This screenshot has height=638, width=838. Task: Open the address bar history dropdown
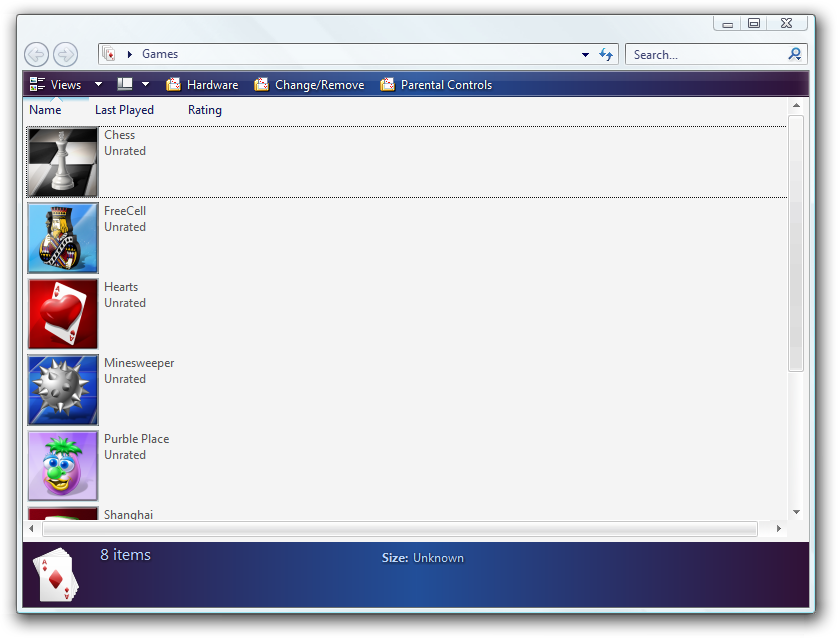click(x=585, y=55)
